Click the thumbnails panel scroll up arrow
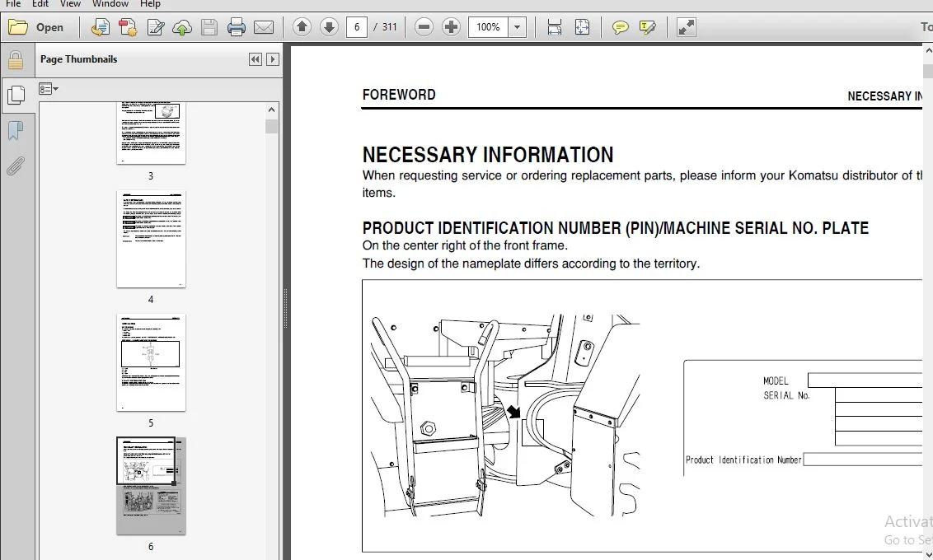This screenshot has width=933, height=560. click(271, 110)
